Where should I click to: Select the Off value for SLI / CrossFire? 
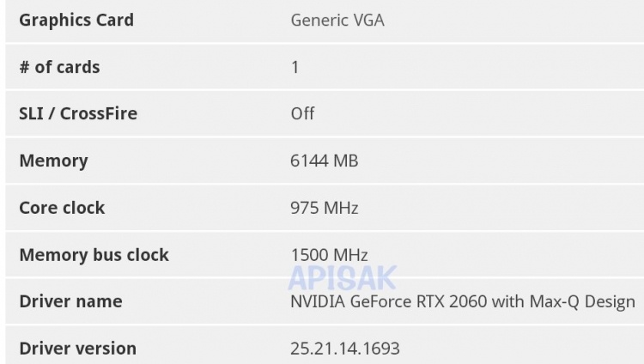point(302,113)
